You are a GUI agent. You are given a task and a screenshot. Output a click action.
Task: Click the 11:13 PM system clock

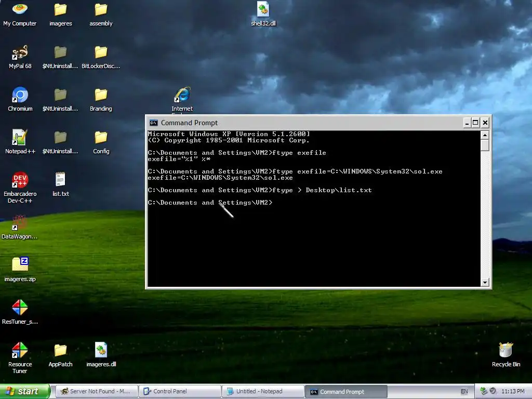click(x=513, y=392)
